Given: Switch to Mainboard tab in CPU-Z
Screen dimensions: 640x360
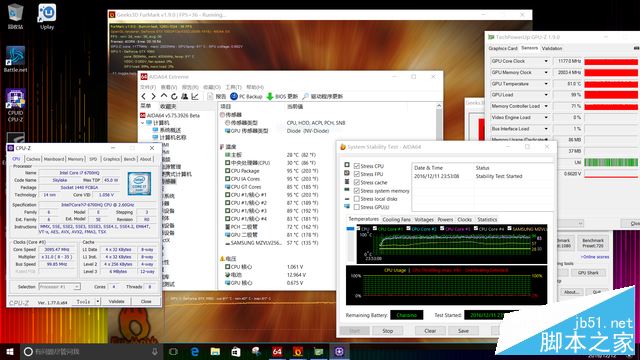Looking at the screenshot, I should (54, 159).
